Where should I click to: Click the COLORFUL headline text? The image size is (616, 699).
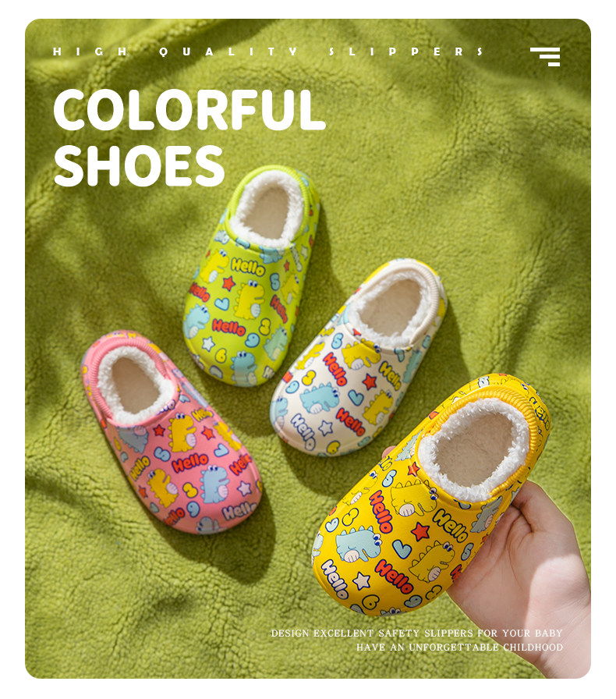(x=189, y=110)
